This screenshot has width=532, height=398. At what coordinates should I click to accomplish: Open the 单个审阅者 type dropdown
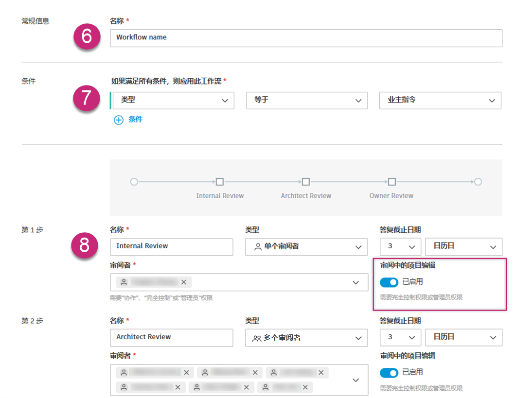click(x=306, y=247)
